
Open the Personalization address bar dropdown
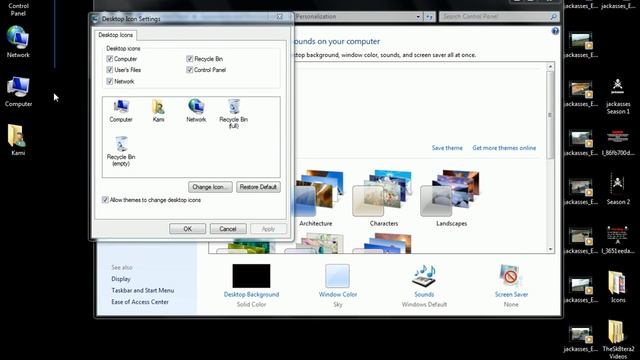tap(418, 17)
